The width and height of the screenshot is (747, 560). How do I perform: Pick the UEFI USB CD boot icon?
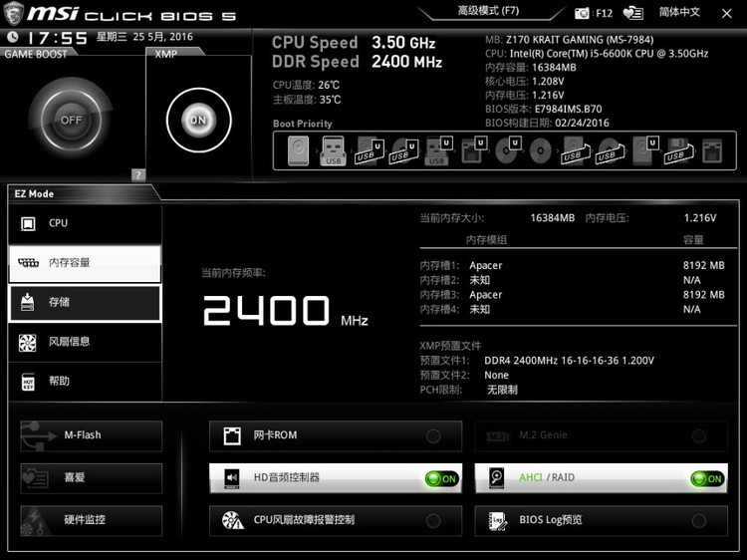tap(403, 151)
